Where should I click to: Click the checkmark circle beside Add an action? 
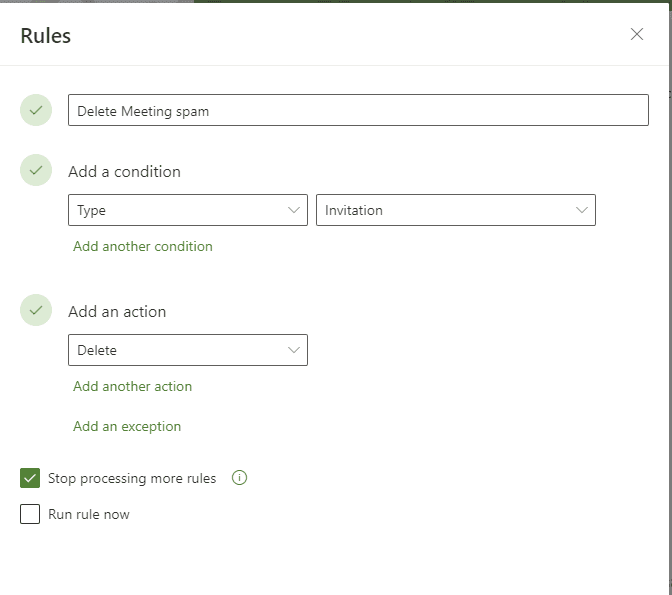click(x=36, y=310)
